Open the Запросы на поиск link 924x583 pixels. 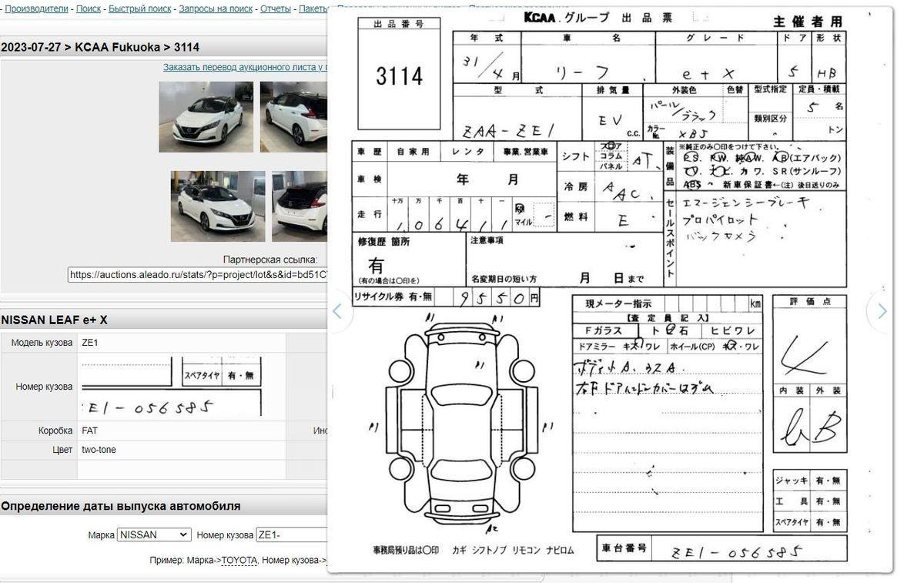pyautogui.click(x=216, y=8)
